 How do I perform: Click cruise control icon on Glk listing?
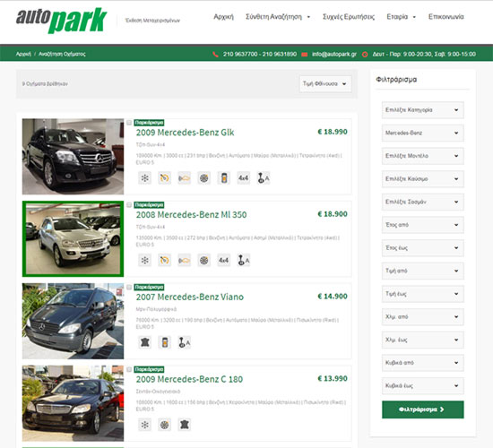(164, 178)
